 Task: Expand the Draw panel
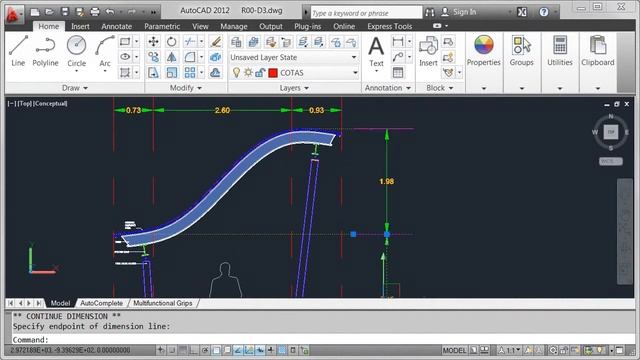tap(75, 88)
